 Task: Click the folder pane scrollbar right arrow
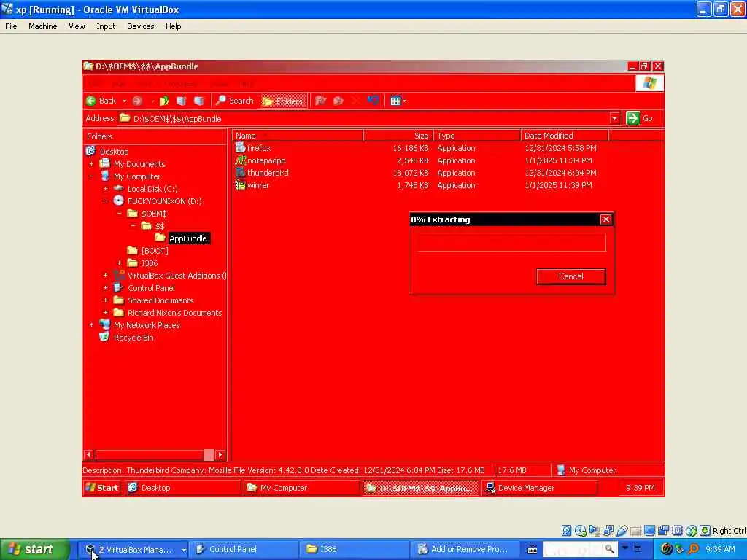tap(220, 454)
